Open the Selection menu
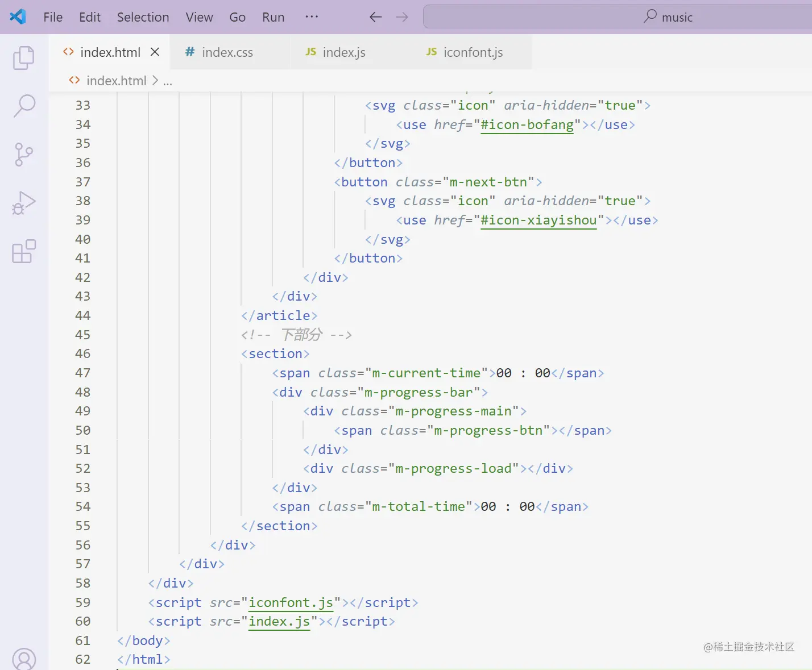Image resolution: width=812 pixels, height=670 pixels. coord(143,17)
